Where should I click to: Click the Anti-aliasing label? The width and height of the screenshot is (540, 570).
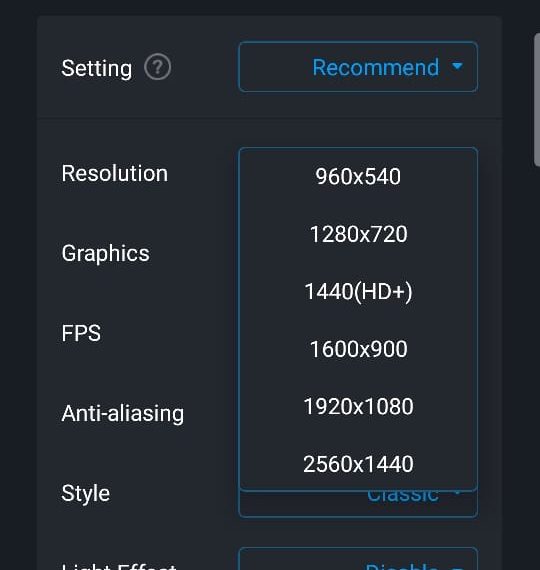[x=123, y=414]
